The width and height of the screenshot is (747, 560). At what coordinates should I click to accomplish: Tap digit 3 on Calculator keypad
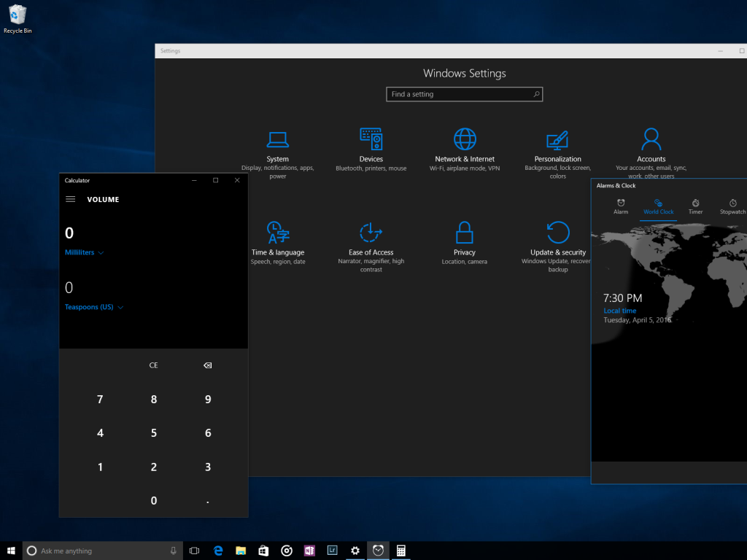click(x=208, y=467)
